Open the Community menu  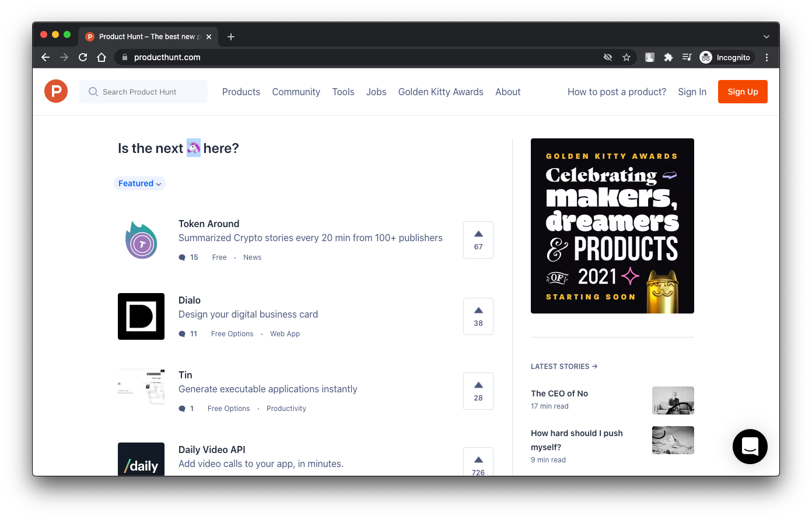tap(296, 92)
